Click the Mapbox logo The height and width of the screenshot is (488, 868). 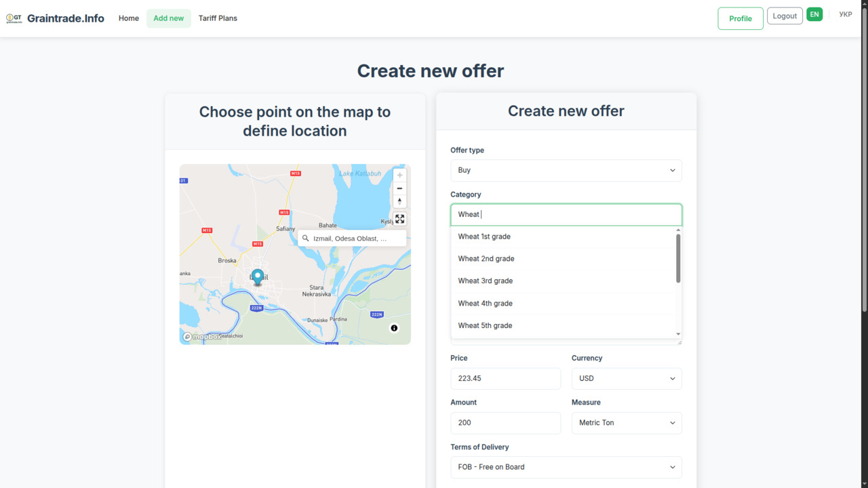pyautogui.click(x=202, y=337)
